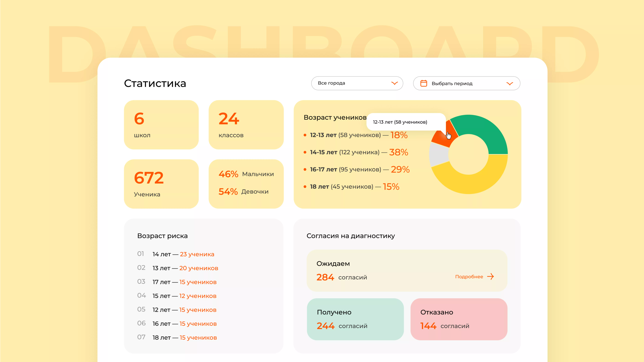Click the 24 классов statistic card

coord(246,125)
